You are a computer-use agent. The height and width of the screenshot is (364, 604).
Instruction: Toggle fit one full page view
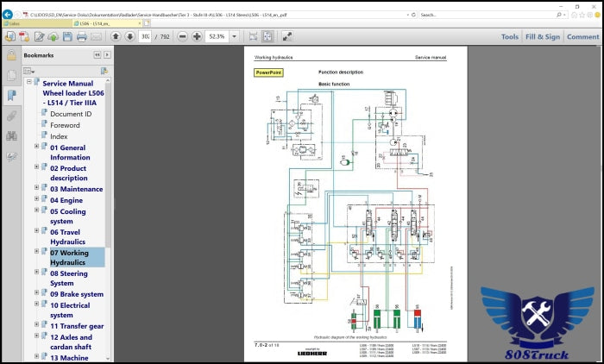pos(268,36)
